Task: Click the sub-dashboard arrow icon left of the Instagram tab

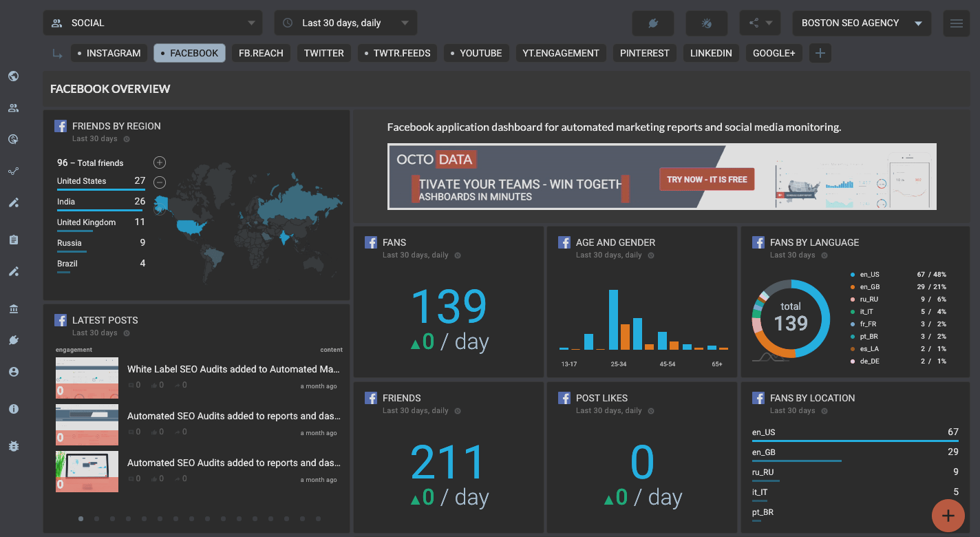Action: tap(56, 54)
